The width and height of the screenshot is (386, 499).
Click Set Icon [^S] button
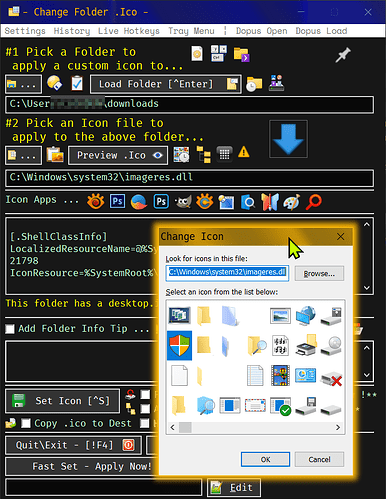pyautogui.click(x=63, y=401)
